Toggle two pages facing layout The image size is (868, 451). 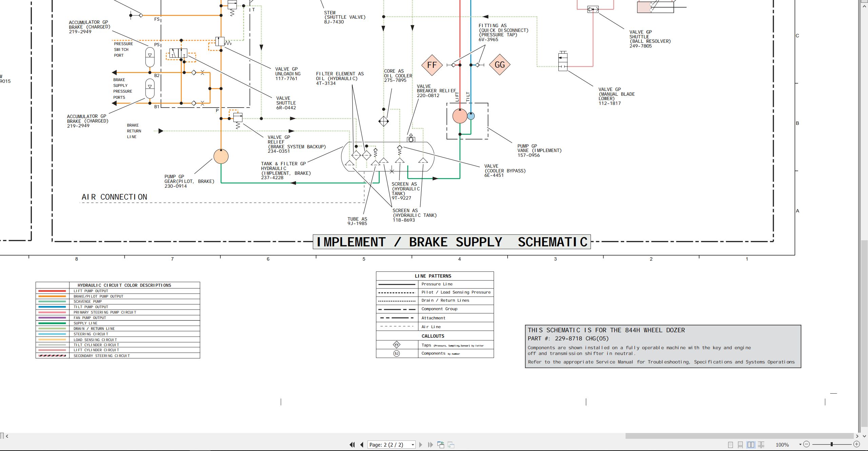[x=751, y=445]
